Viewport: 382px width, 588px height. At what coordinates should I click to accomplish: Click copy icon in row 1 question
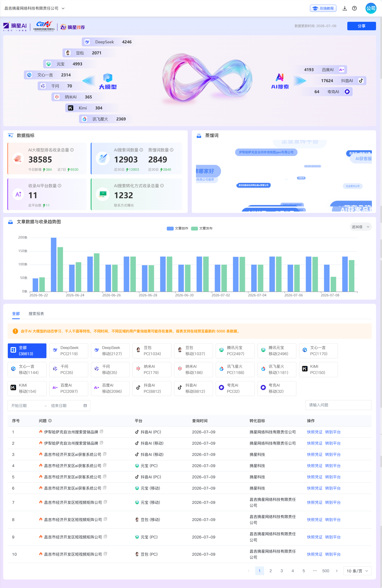[102, 431]
